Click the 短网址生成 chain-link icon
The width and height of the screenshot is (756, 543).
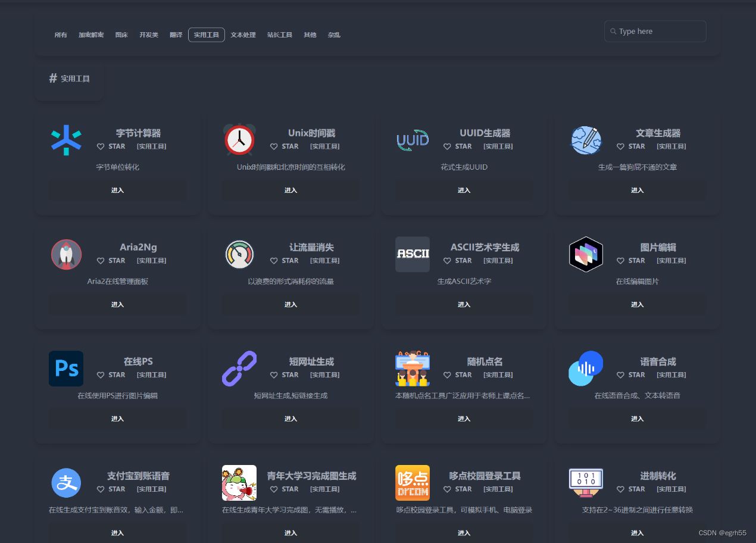[x=239, y=369]
